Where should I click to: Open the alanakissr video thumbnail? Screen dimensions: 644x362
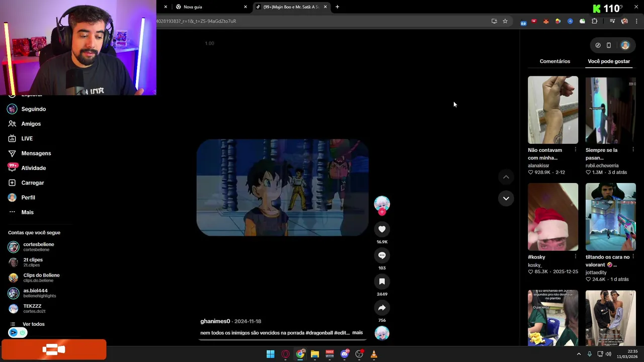click(x=553, y=110)
